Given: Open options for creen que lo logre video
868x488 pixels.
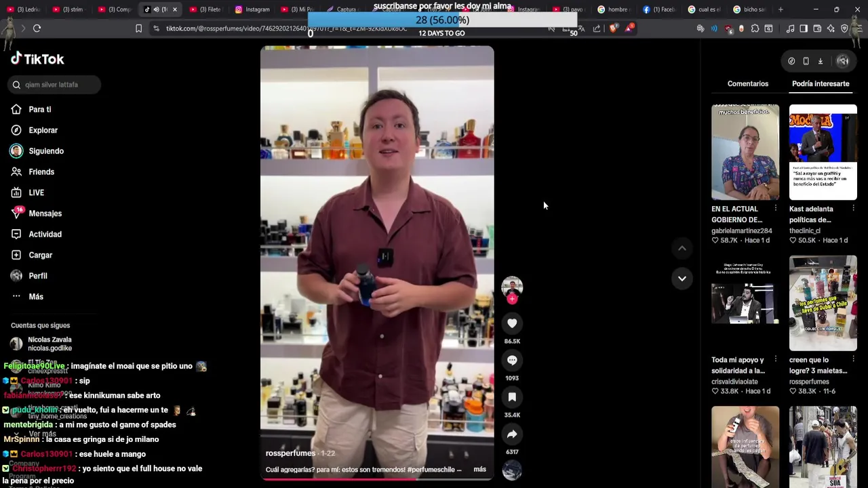Looking at the screenshot, I should 853,359.
